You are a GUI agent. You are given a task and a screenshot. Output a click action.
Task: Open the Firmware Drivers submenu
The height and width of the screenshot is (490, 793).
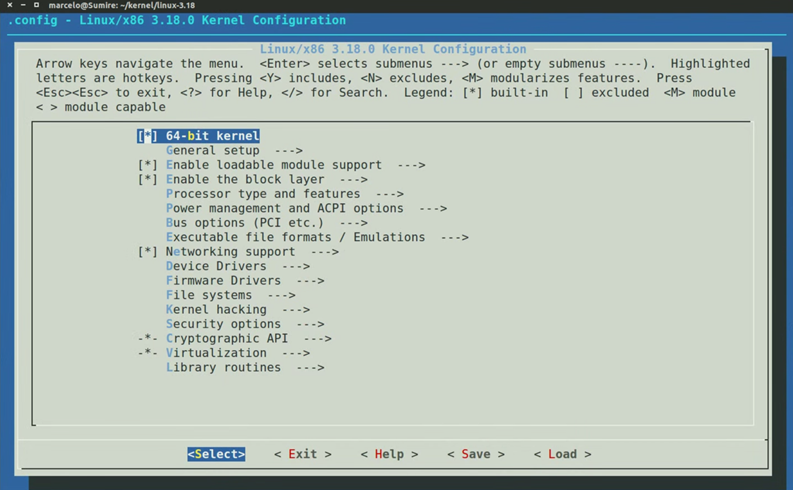(223, 281)
